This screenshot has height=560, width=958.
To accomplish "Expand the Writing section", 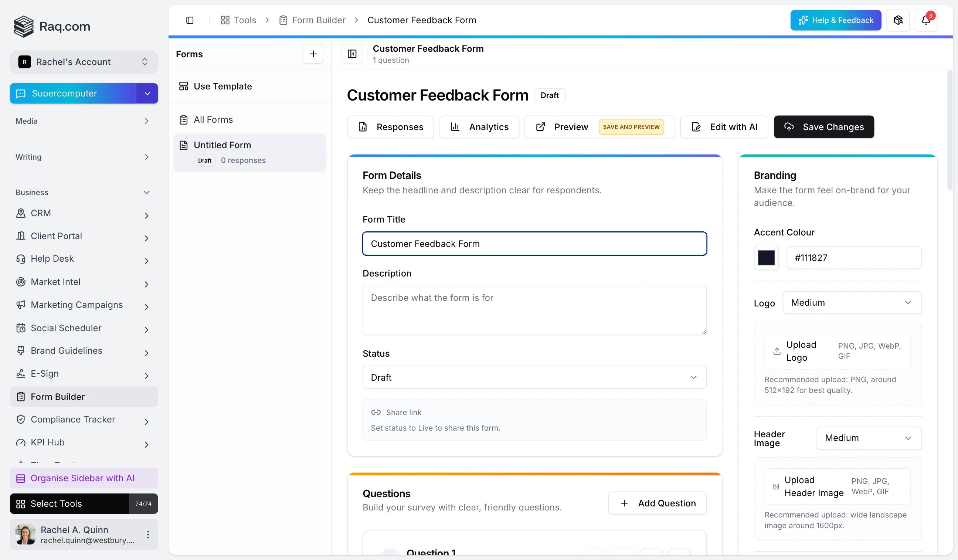I will click(84, 157).
